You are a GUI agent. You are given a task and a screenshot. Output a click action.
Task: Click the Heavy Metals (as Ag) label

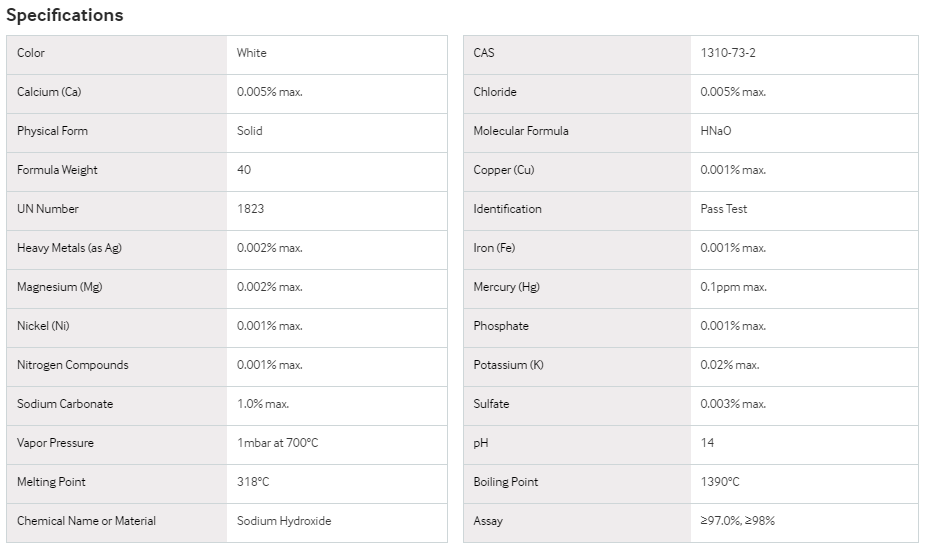69,248
